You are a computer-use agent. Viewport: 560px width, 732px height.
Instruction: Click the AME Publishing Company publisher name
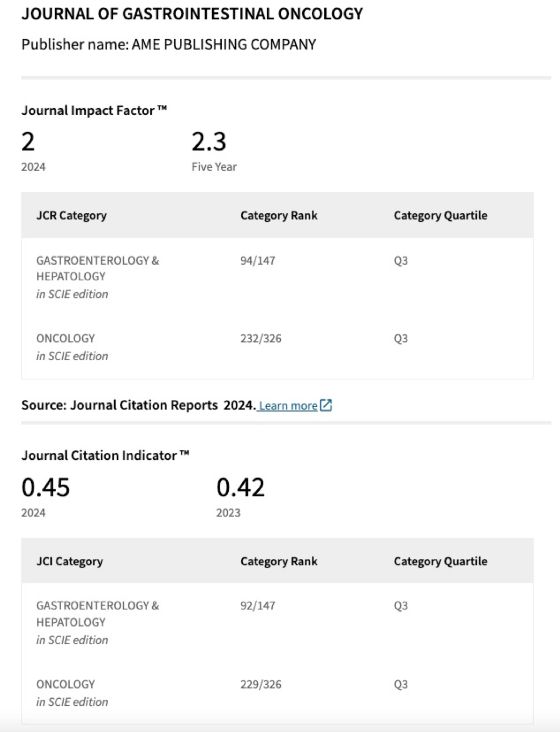[224, 44]
